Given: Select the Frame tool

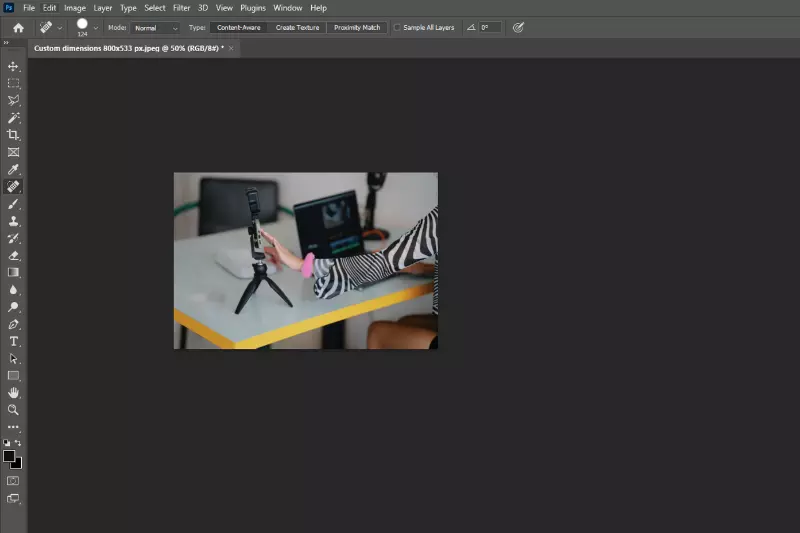Looking at the screenshot, I should coord(13,152).
